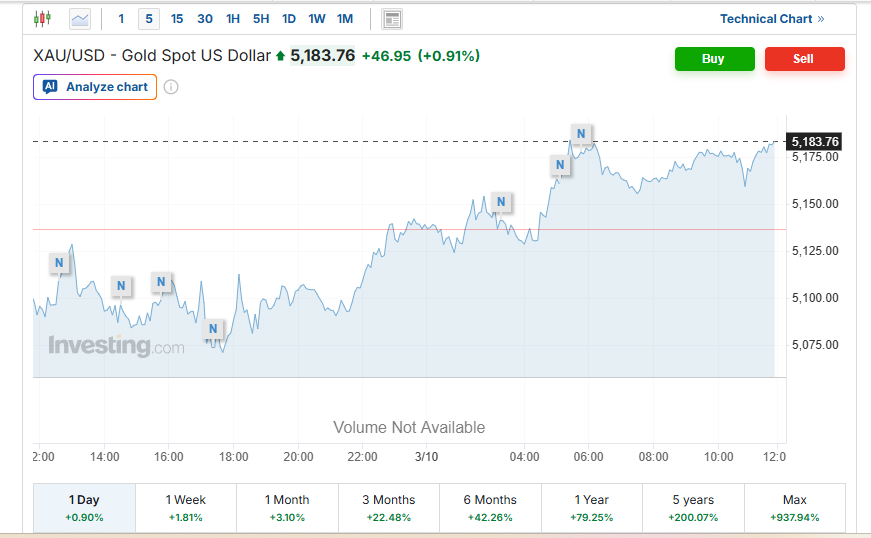The width and height of the screenshot is (871, 538).
Task: Click the AI Analyze chart button
Action: 95,87
